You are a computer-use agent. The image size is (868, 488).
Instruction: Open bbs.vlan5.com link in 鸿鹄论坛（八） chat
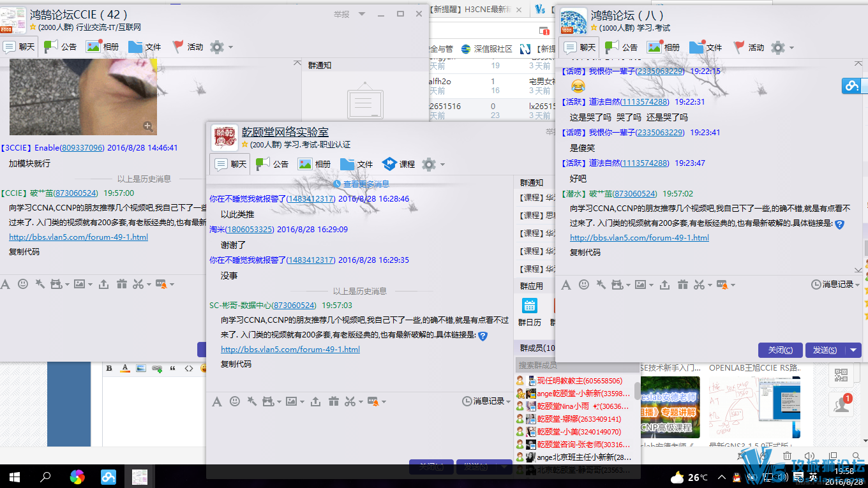click(x=640, y=237)
